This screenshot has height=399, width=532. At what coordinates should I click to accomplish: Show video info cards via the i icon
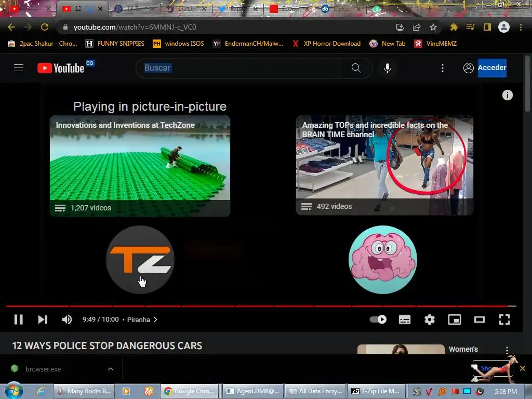tap(507, 95)
